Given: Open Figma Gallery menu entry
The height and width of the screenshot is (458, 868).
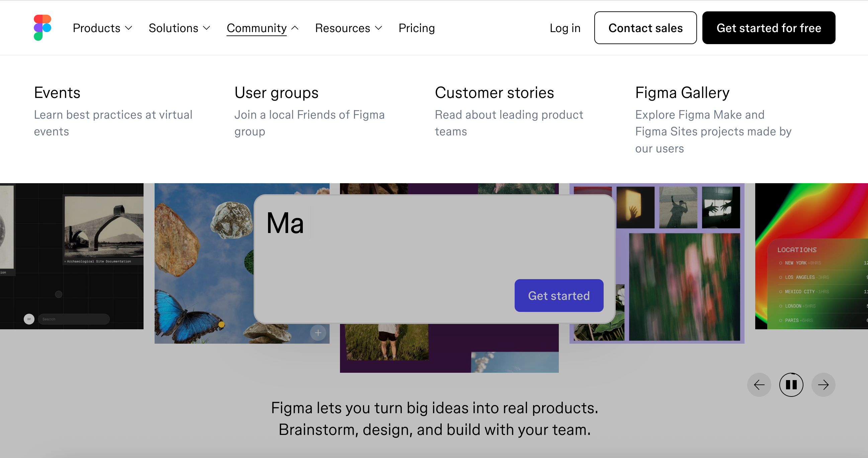Looking at the screenshot, I should [682, 93].
